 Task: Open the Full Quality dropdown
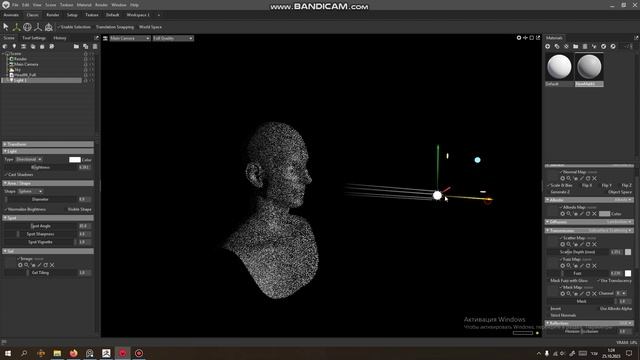pyautogui.click(x=173, y=38)
